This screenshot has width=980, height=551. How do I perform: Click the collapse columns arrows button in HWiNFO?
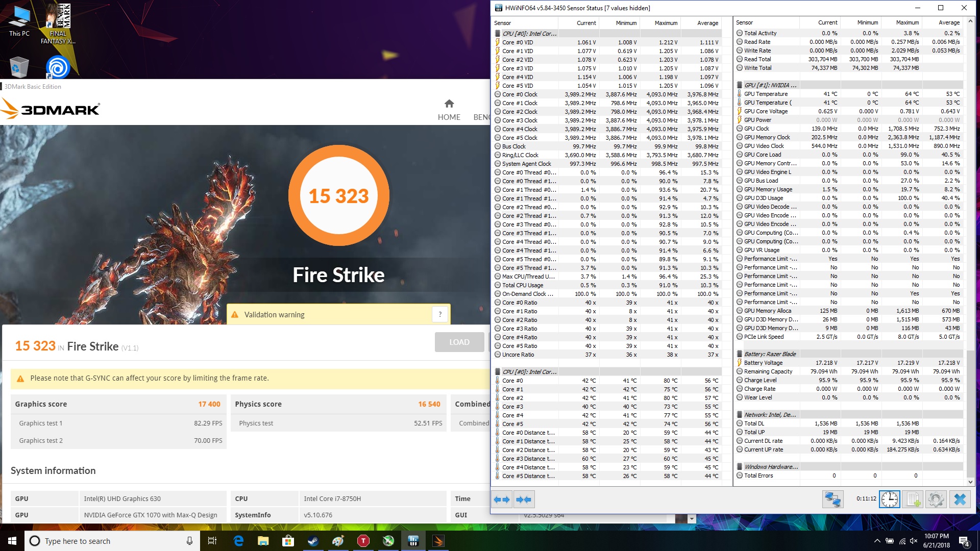click(524, 499)
